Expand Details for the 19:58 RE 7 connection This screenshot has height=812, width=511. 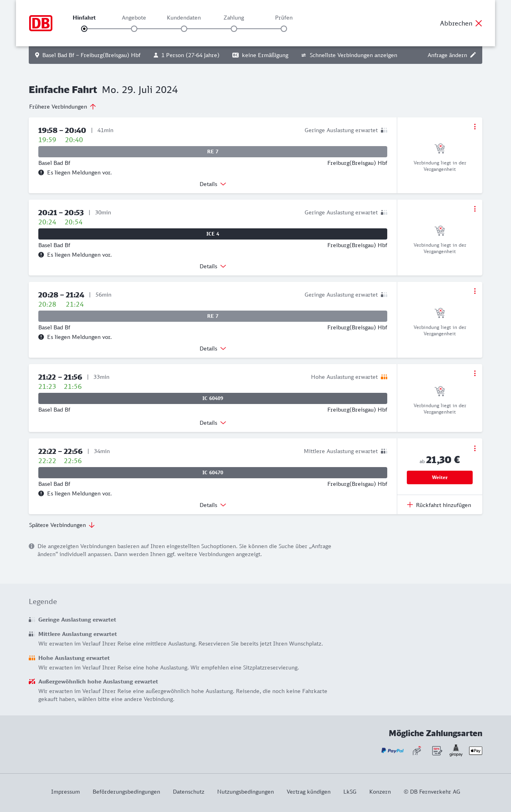pyautogui.click(x=213, y=184)
